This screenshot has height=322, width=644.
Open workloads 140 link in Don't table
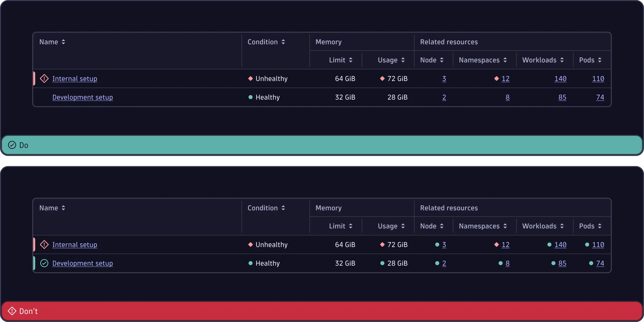coord(560,245)
